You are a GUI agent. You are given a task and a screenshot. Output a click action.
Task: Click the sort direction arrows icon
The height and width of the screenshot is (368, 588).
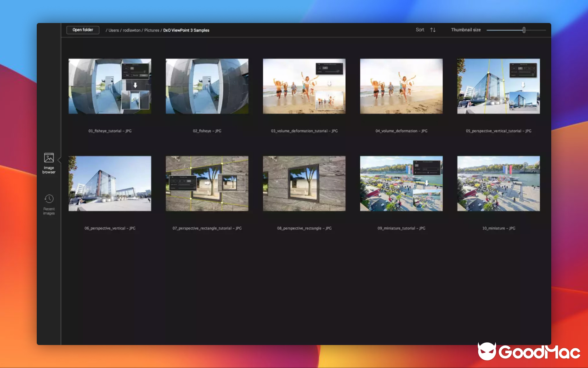click(432, 29)
